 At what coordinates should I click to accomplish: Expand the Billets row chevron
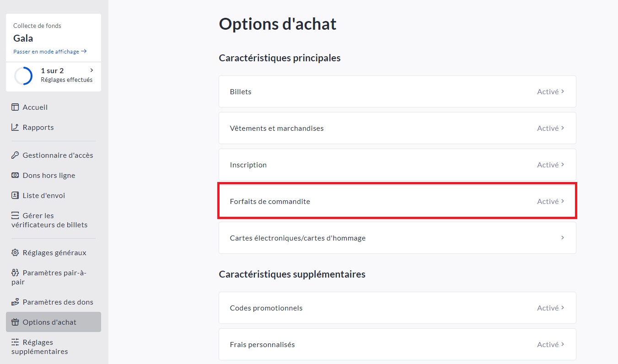tap(563, 91)
